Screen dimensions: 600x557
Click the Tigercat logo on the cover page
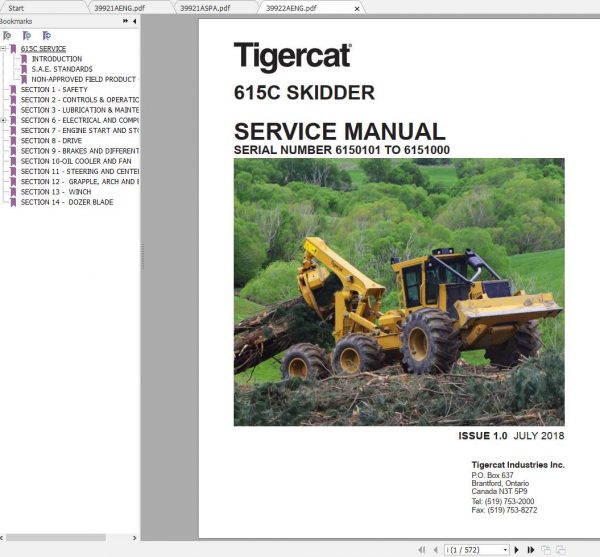click(292, 57)
